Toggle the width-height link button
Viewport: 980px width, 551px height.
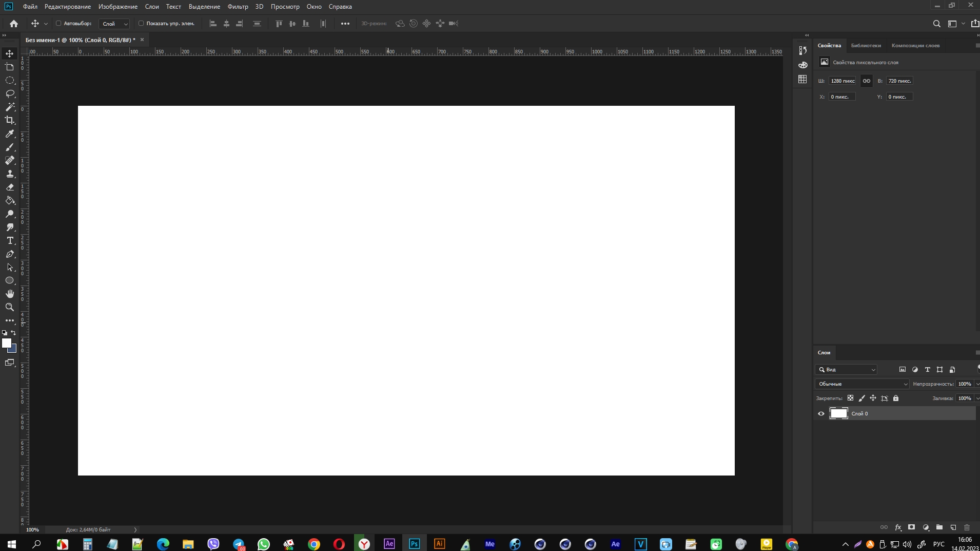pyautogui.click(x=867, y=81)
